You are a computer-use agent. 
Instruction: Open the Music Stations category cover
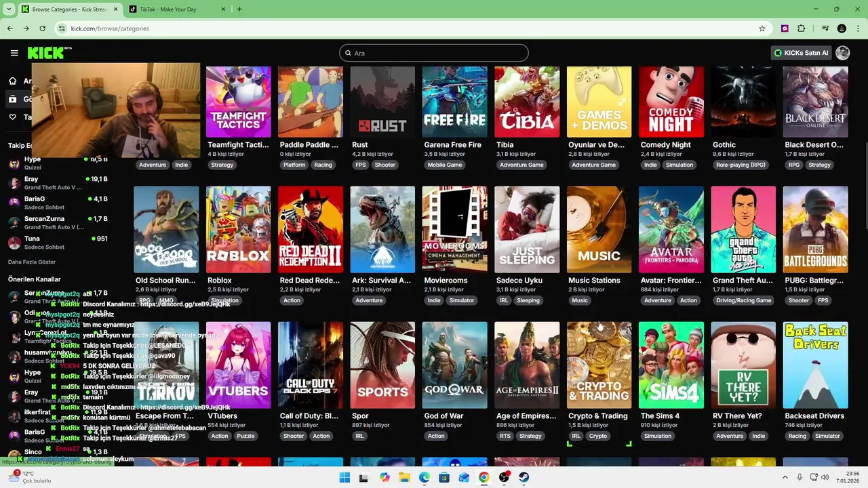pyautogui.click(x=599, y=230)
